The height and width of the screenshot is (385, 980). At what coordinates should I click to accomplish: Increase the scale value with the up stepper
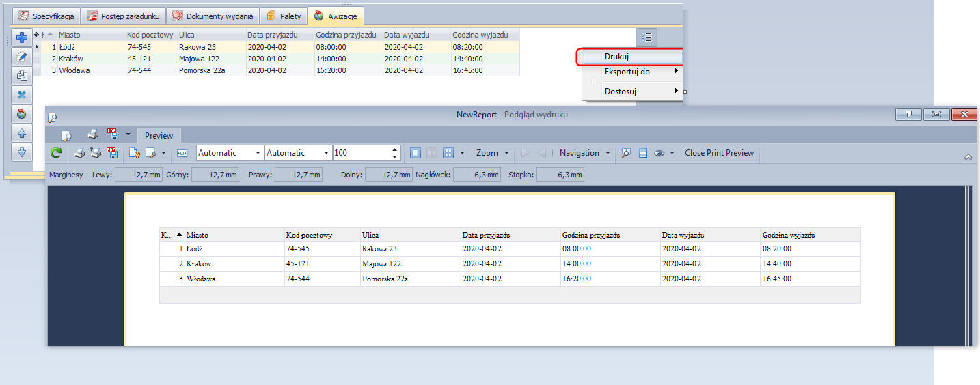(395, 149)
